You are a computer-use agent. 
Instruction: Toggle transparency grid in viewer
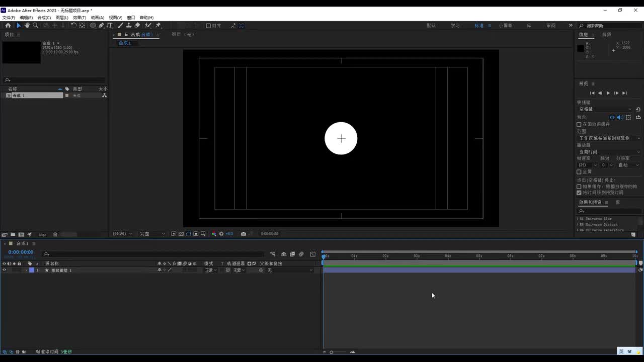(x=181, y=234)
